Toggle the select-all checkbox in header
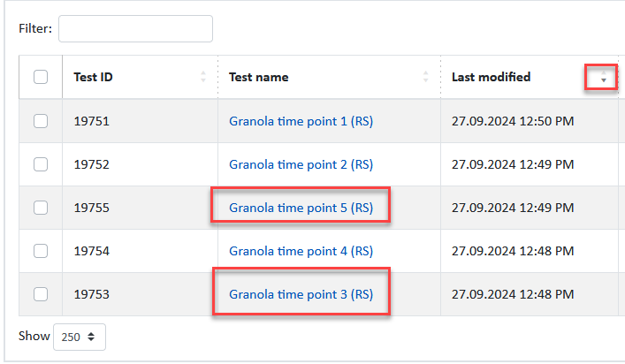Image resolution: width=625 pixels, height=364 pixels. coord(41,77)
